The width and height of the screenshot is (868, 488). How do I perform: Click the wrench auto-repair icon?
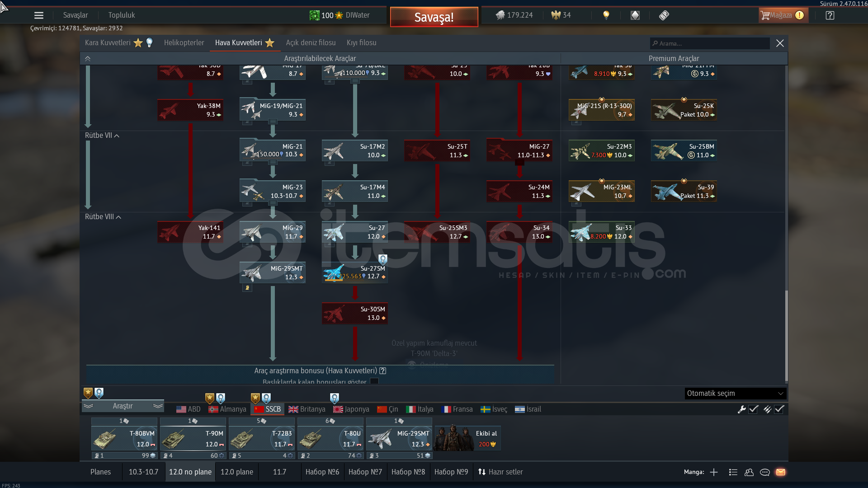click(741, 409)
